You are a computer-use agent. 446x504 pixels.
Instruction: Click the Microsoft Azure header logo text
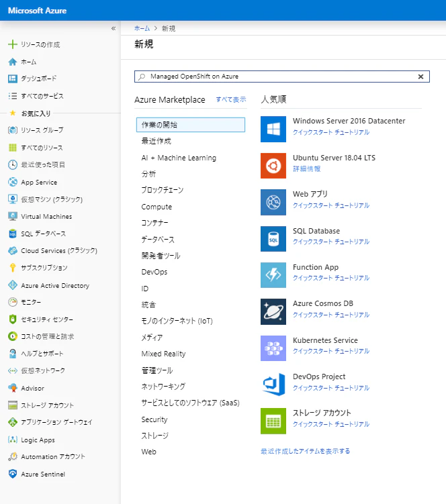point(38,11)
